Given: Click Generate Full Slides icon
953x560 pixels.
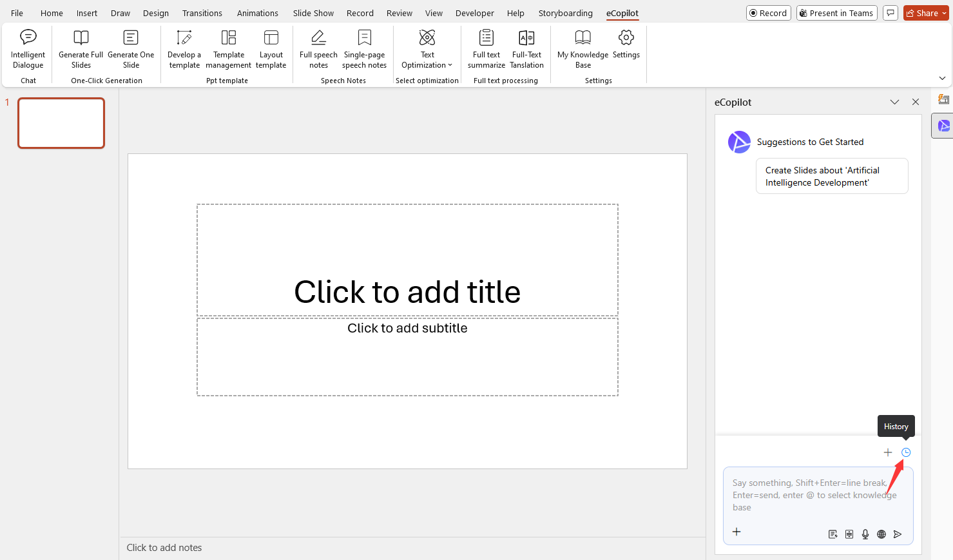Looking at the screenshot, I should [x=81, y=38].
